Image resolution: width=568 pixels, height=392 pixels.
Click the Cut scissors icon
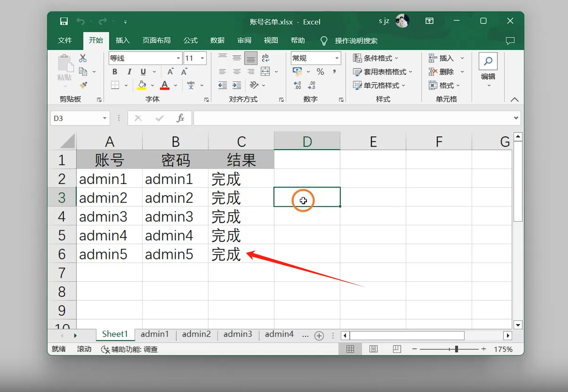(83, 58)
